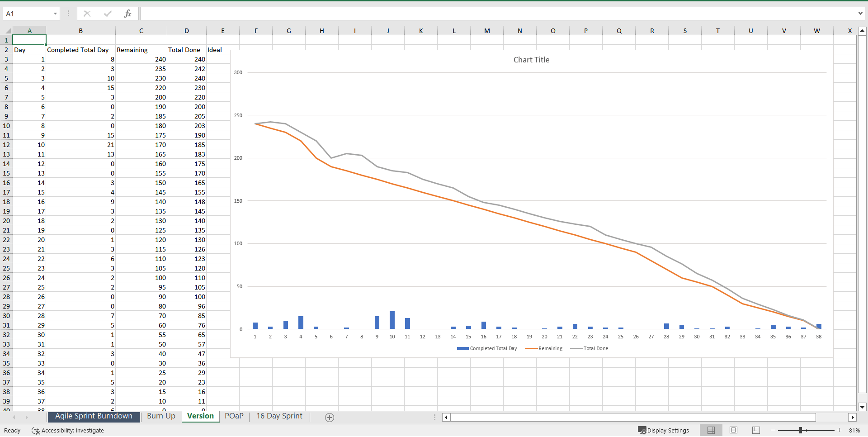868x437 pixels.
Task: Switch to Normal view in status bar
Action: (x=711, y=430)
